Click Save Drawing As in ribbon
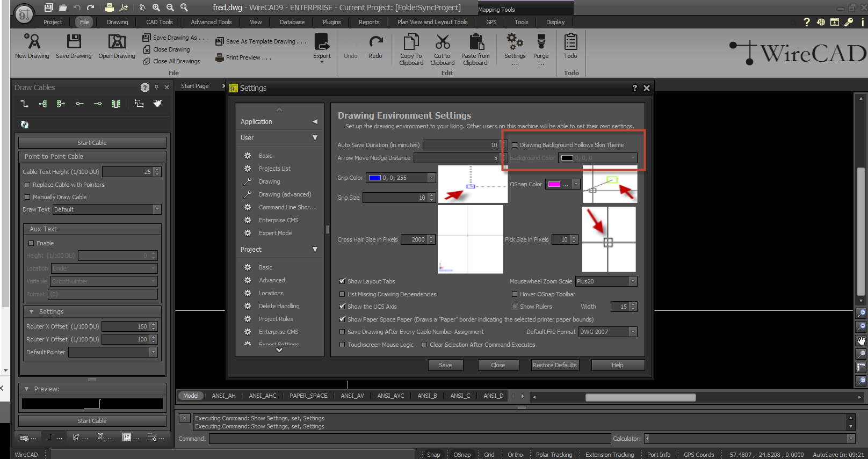 [x=175, y=38]
